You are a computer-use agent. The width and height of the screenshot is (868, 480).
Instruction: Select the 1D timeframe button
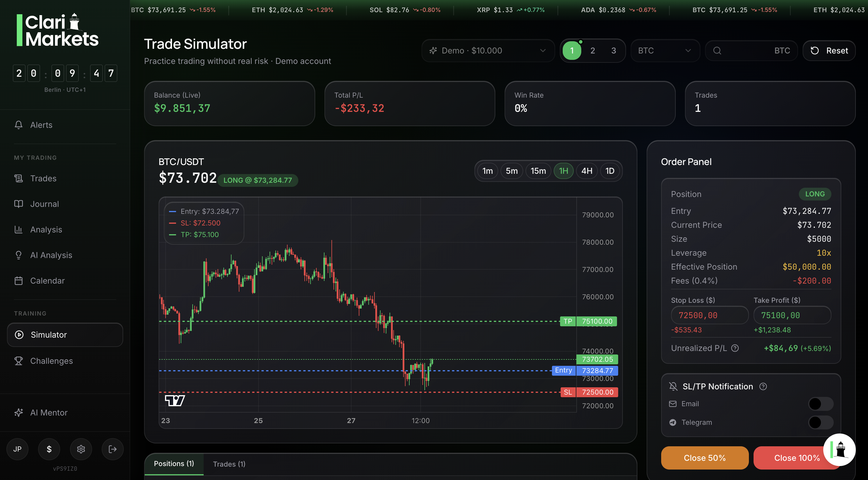pyautogui.click(x=610, y=171)
